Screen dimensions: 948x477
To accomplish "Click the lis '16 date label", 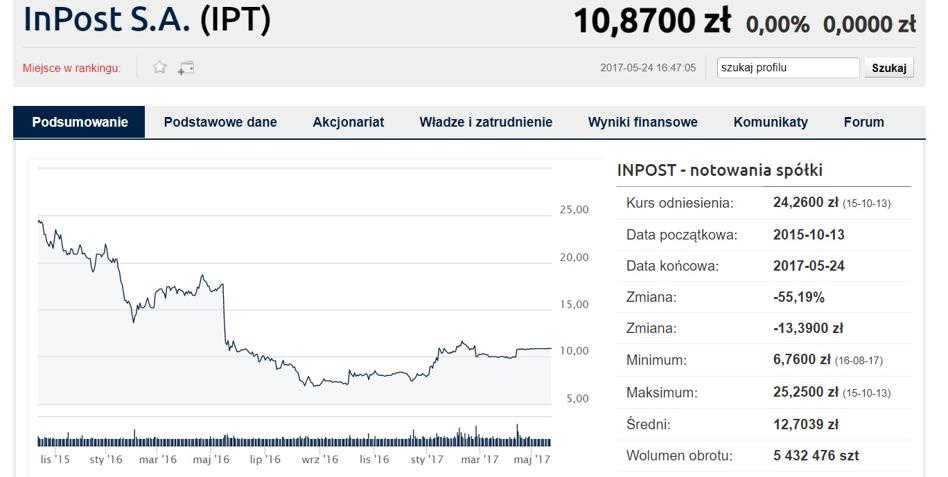I will (x=374, y=459).
